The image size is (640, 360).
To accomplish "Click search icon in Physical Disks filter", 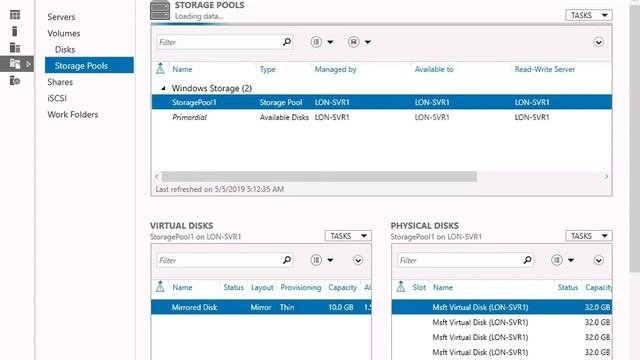I will tap(527, 260).
